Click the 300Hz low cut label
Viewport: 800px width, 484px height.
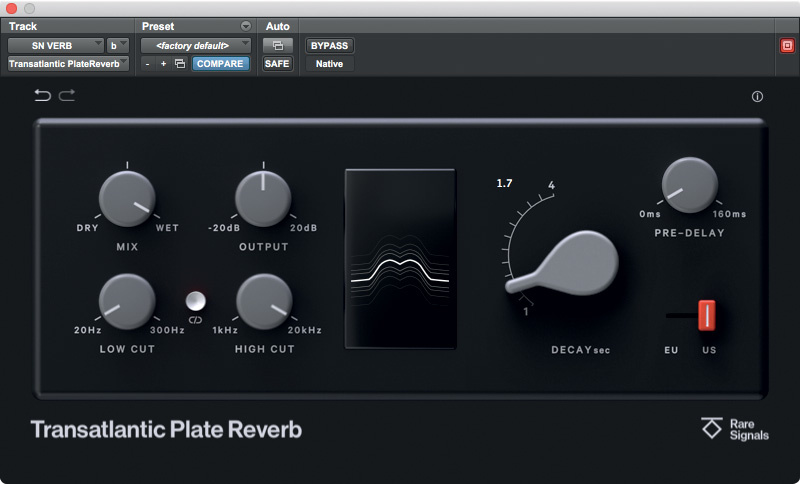[x=167, y=330]
